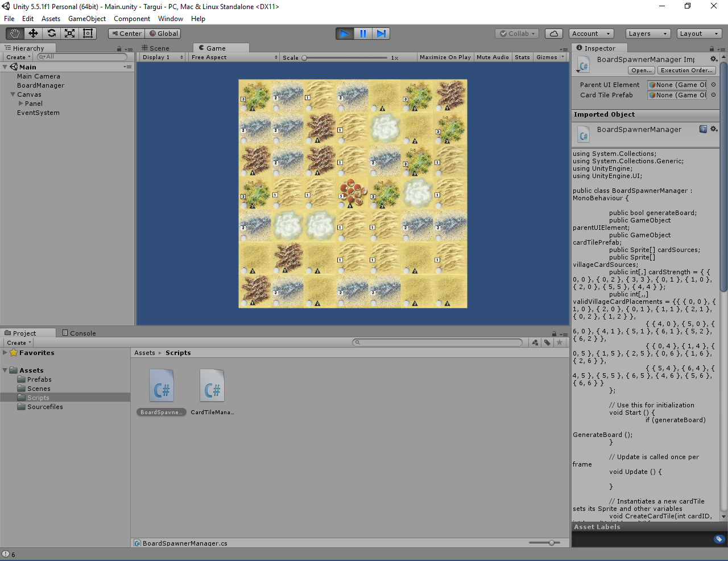Select the Scale tool
The height and width of the screenshot is (561, 728).
[69, 34]
